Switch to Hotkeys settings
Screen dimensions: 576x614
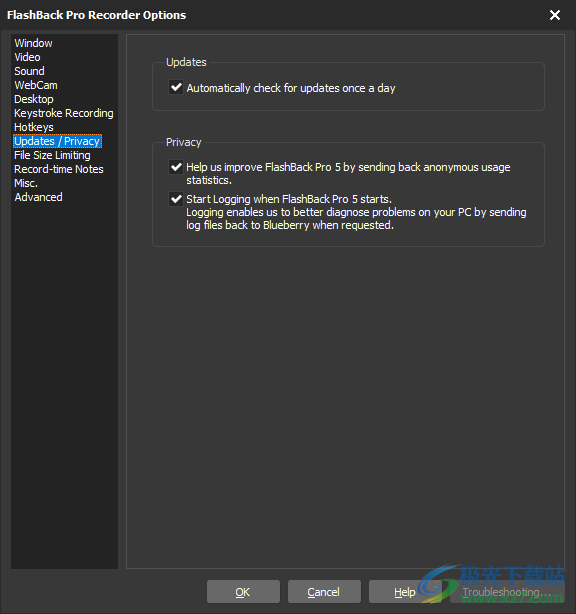click(x=34, y=127)
